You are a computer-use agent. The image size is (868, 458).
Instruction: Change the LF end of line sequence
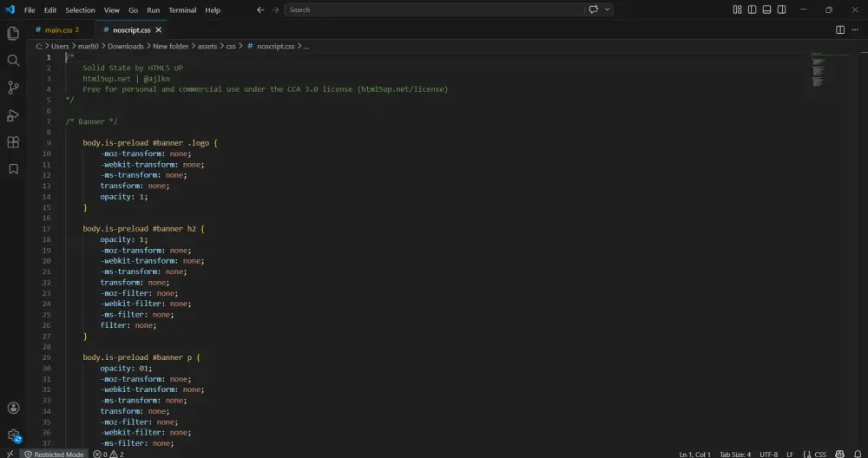click(790, 455)
